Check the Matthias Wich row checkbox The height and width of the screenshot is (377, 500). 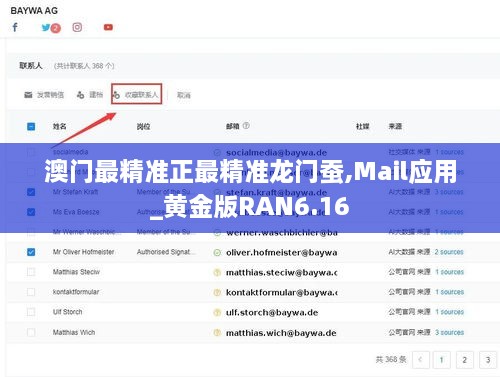click(x=31, y=332)
